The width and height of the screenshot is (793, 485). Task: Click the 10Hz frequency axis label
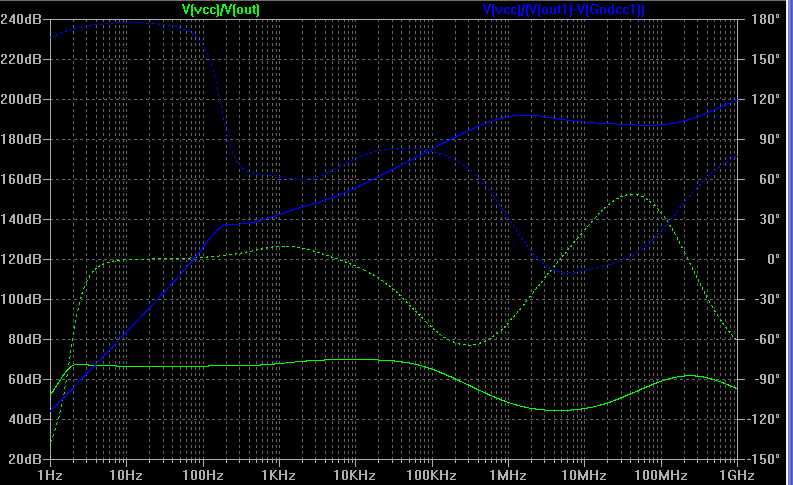click(126, 475)
